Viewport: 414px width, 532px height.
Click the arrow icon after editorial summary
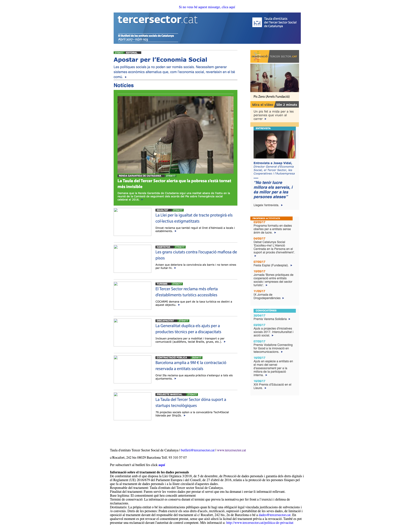point(126,77)
